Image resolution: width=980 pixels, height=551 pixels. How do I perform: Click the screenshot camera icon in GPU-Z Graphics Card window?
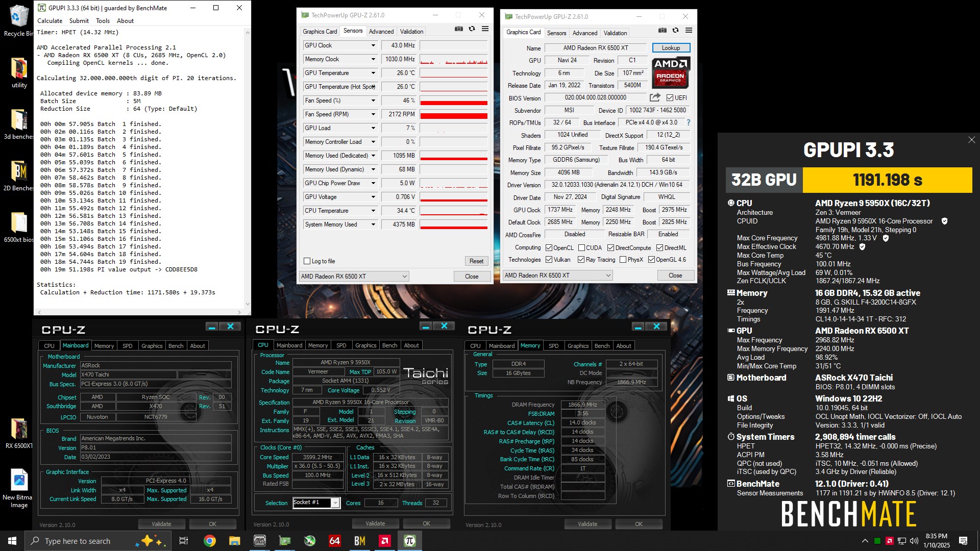point(662,31)
